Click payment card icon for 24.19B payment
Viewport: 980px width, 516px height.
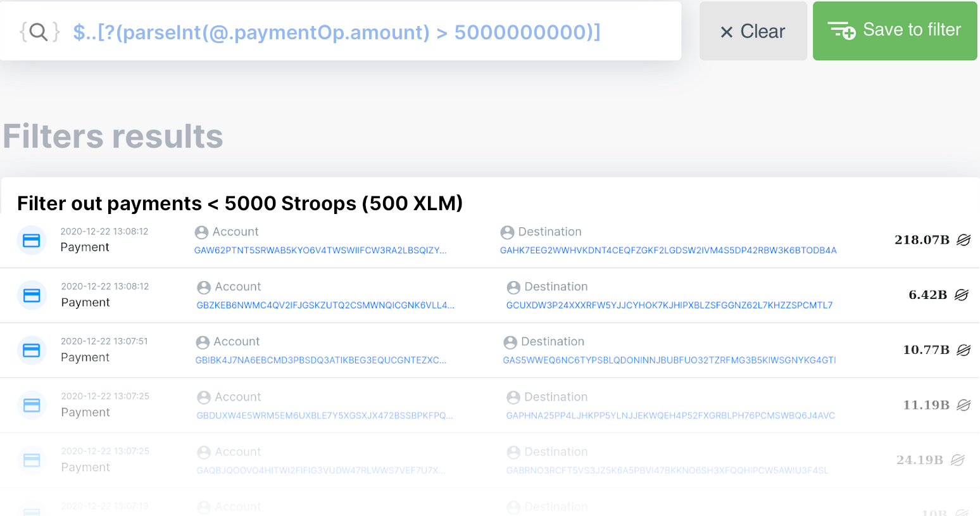click(32, 460)
